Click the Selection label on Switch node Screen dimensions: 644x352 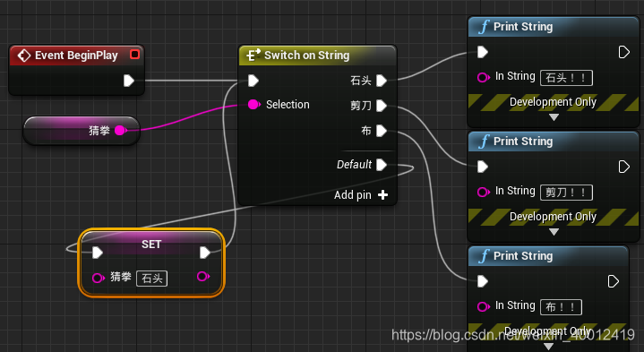288,105
